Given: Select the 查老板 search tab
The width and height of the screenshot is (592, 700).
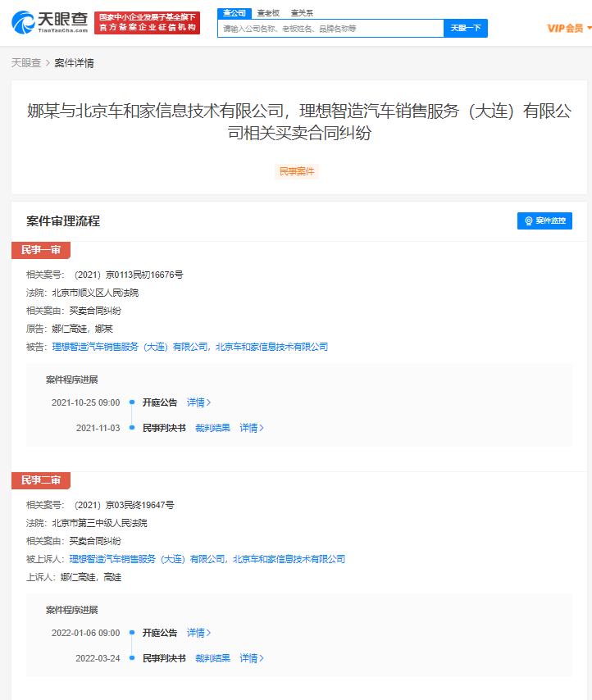Looking at the screenshot, I should tap(268, 13).
